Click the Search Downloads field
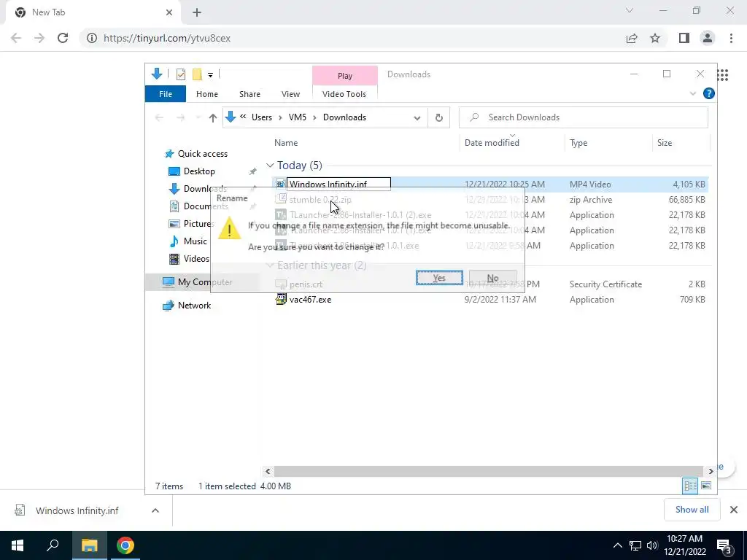The height and width of the screenshot is (560, 747). click(x=583, y=117)
